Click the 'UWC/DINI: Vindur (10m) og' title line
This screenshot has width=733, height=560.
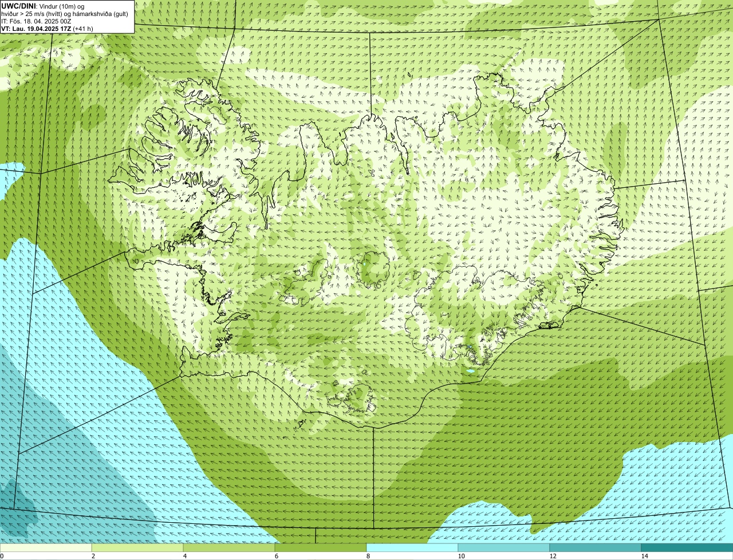coord(43,6)
